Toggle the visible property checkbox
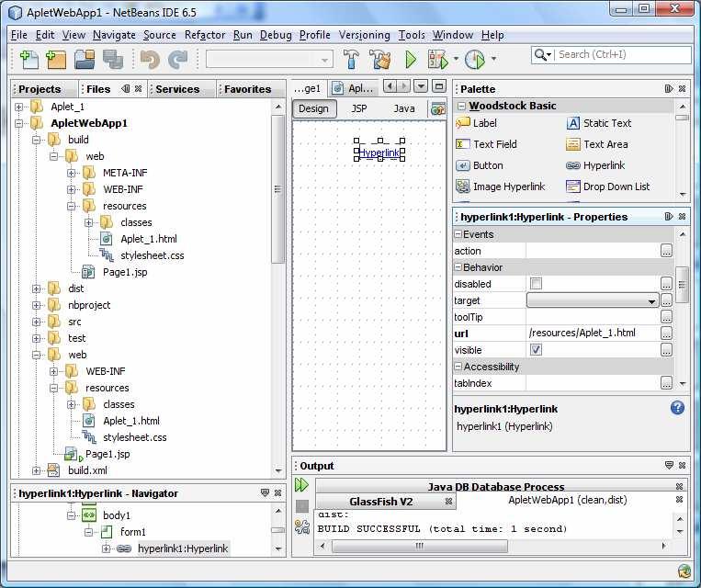The width and height of the screenshot is (701, 588). [536, 350]
